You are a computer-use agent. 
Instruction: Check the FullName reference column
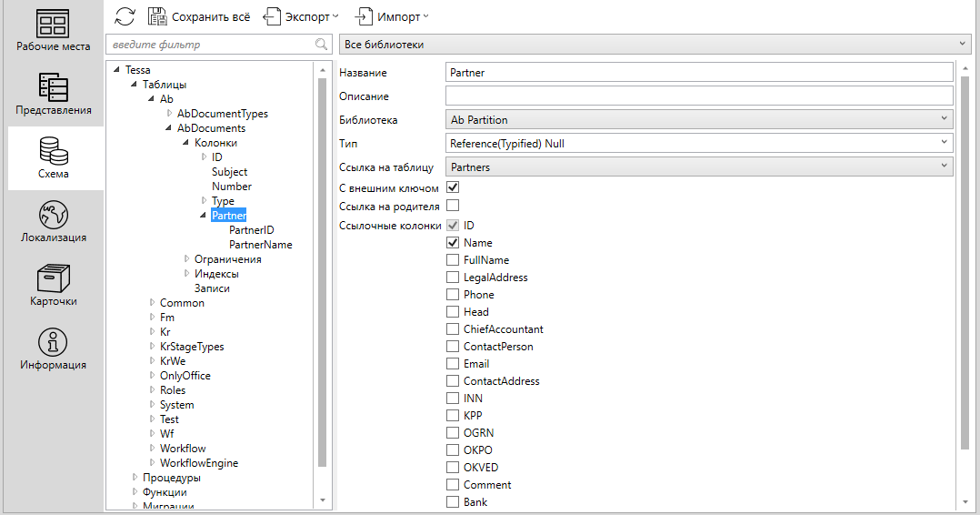pyautogui.click(x=453, y=260)
